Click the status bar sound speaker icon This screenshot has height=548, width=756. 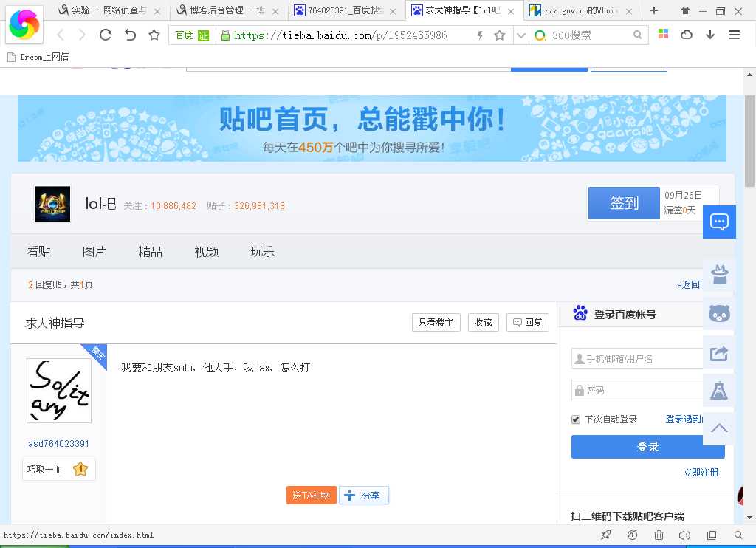[684, 535]
